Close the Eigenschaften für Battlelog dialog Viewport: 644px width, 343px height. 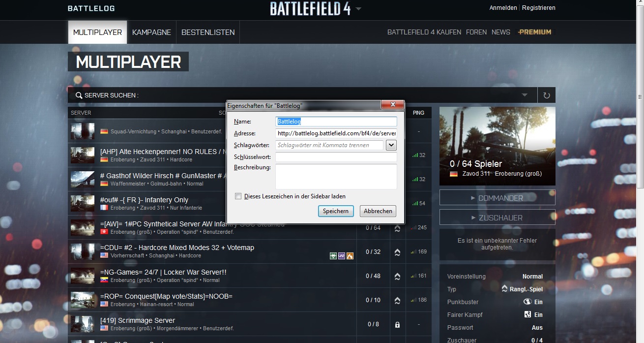tap(393, 105)
